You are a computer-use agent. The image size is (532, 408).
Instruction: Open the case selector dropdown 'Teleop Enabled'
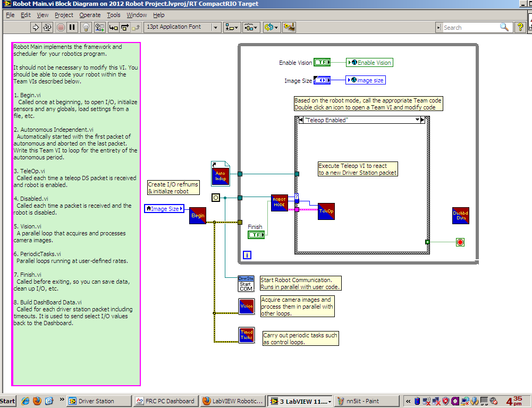417,120
